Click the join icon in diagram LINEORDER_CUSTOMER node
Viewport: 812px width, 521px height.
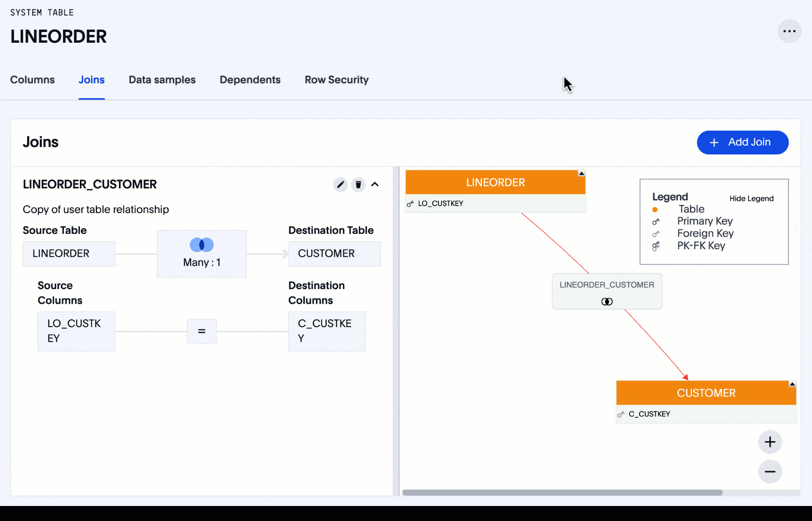[x=607, y=302]
